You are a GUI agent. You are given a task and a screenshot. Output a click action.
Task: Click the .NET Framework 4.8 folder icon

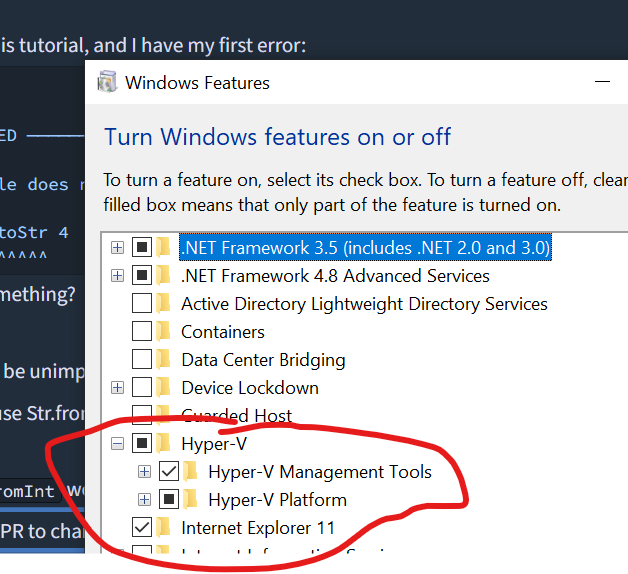163,275
